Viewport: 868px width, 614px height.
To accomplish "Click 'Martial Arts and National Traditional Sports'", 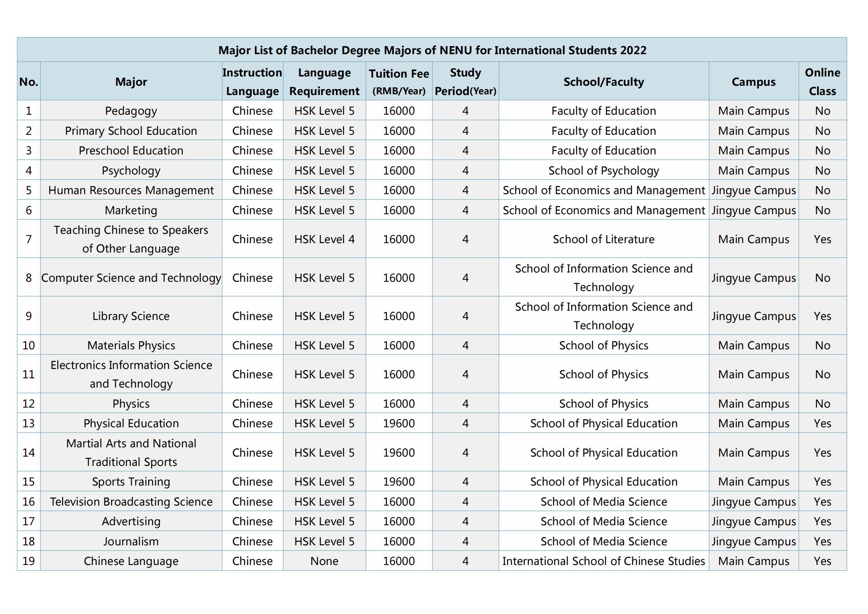I will tap(131, 453).
